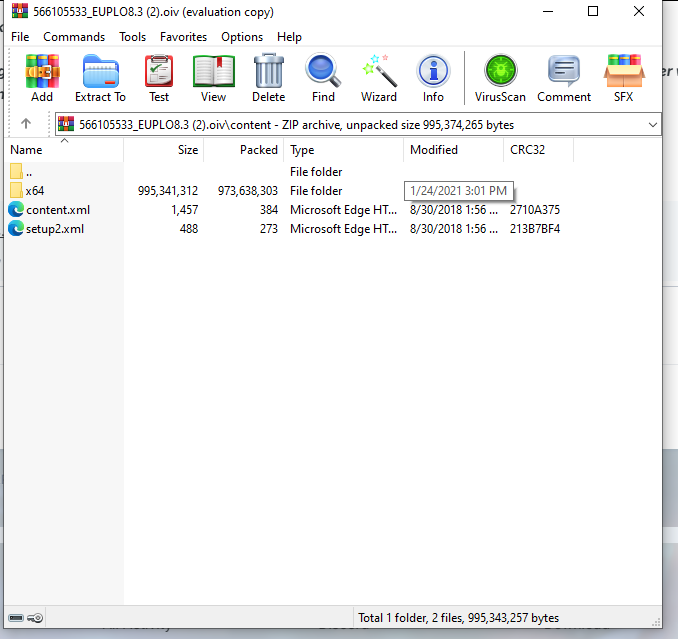Click content.xml size value 1,457
Viewport: 678px width, 639px height.
(x=185, y=210)
